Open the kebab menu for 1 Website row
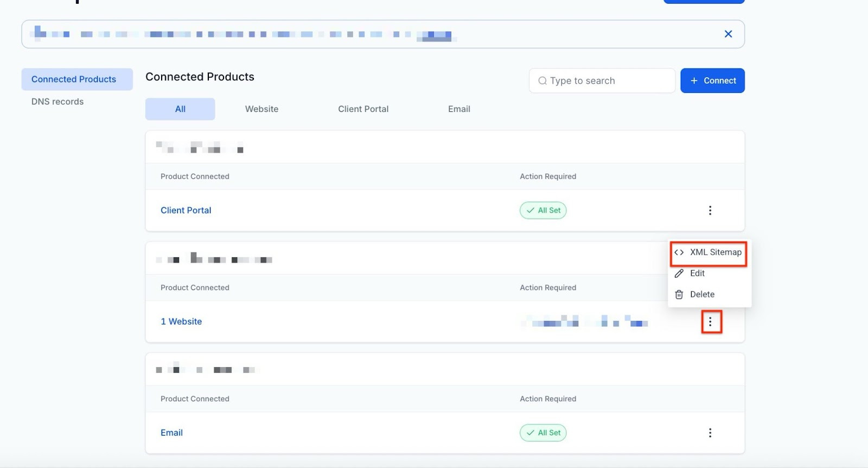This screenshot has width=868, height=468. pyautogui.click(x=710, y=322)
